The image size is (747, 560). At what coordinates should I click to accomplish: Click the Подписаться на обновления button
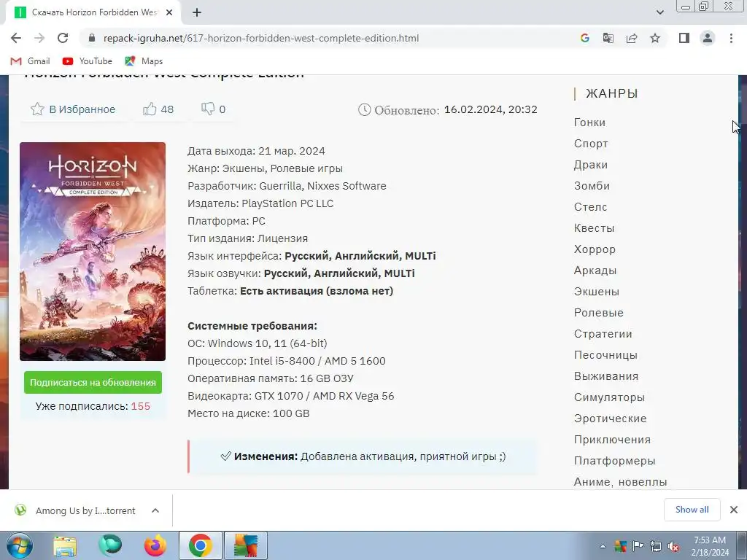tap(93, 382)
